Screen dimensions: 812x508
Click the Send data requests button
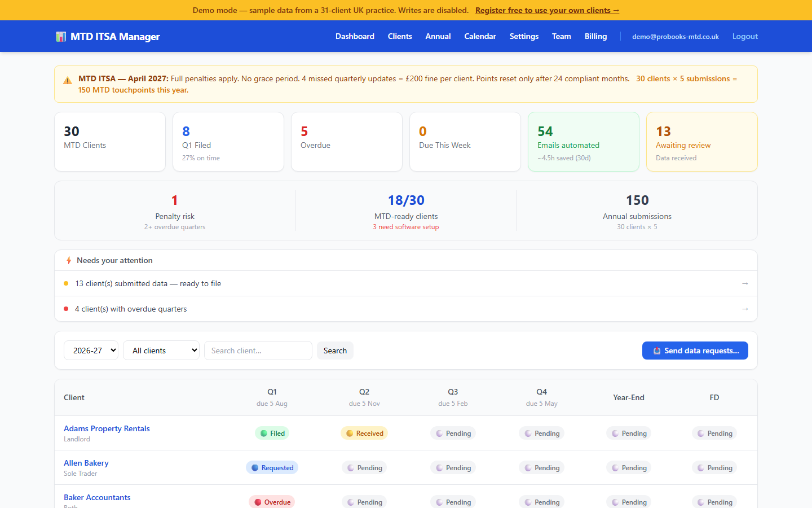click(x=695, y=351)
